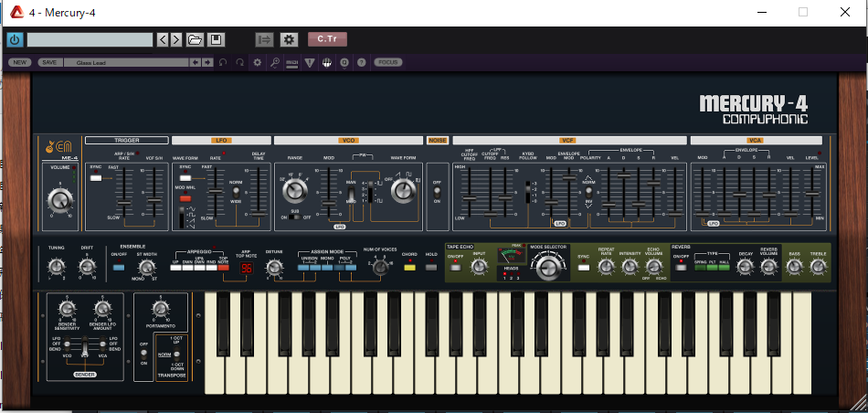Flip the TRANSPOSE octave switch

point(176,355)
